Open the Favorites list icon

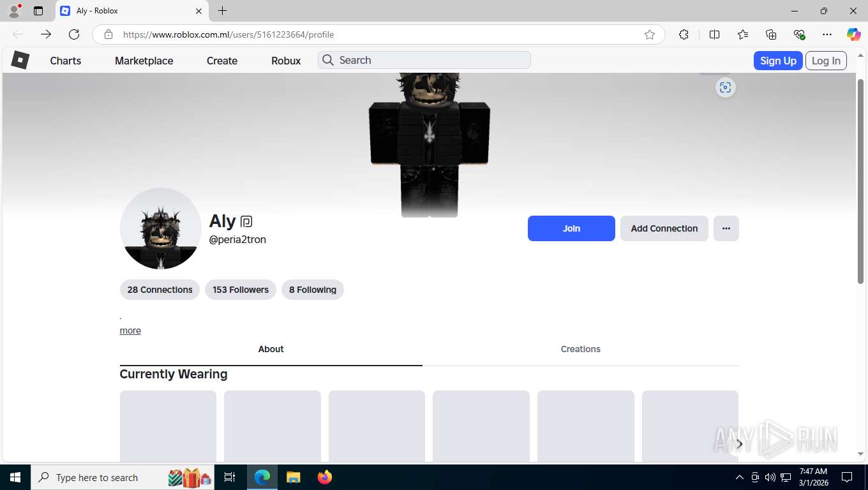click(x=743, y=34)
